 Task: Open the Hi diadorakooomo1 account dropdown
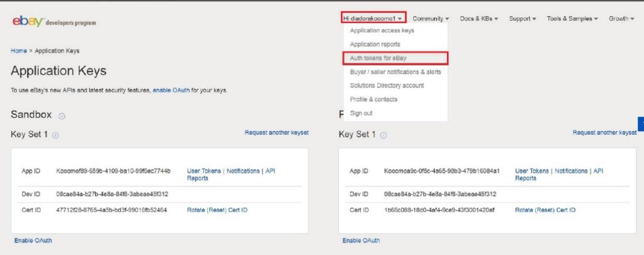(374, 18)
